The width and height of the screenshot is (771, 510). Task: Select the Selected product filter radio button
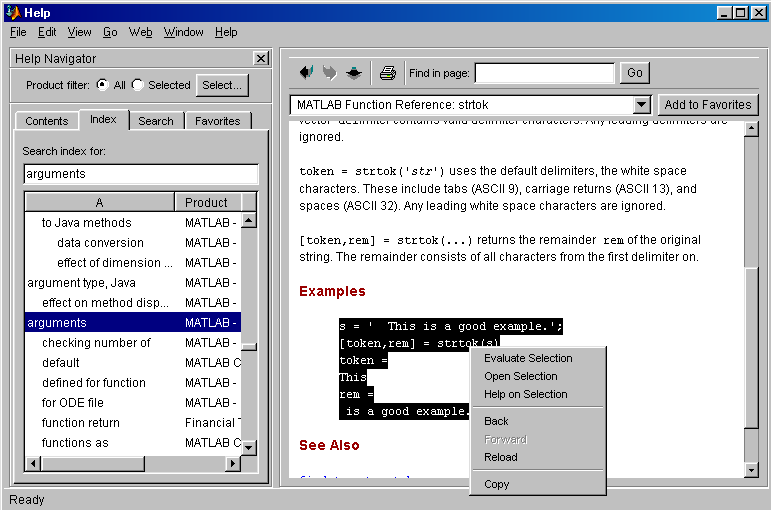(x=138, y=85)
